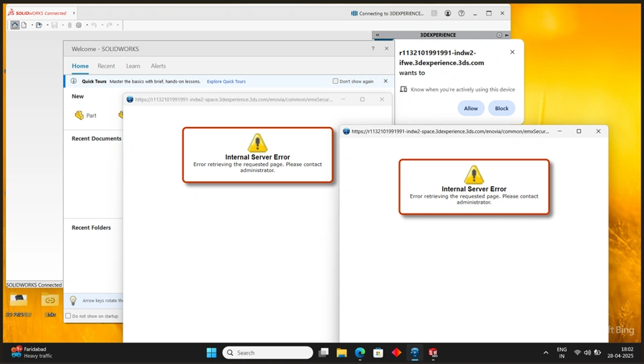
Task: Open Microsoft Edge from taskbar
Action: (360, 353)
